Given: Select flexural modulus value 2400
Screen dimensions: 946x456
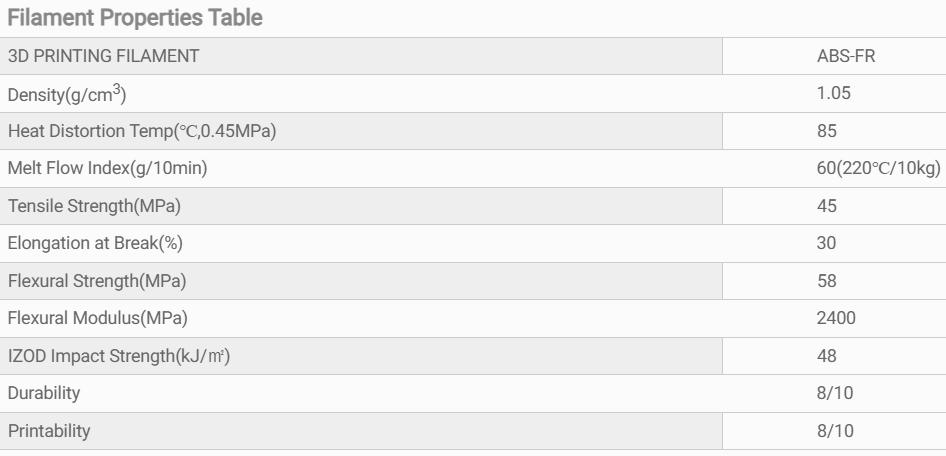Looking at the screenshot, I should 834,319.
